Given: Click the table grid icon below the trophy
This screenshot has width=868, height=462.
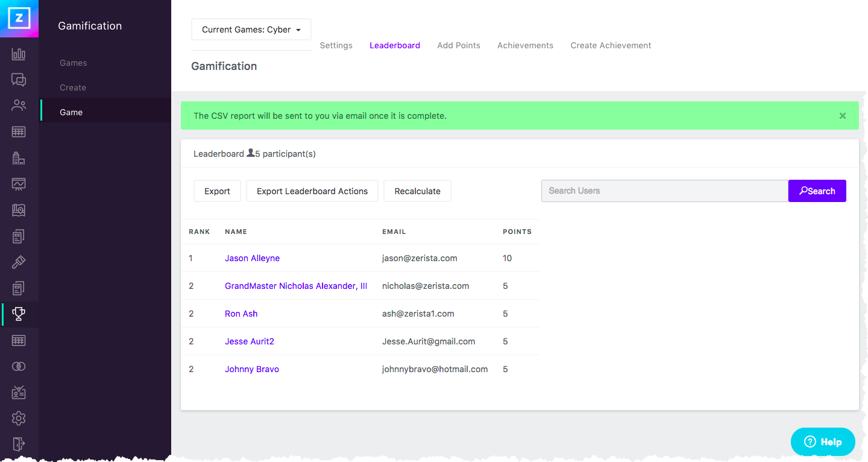Looking at the screenshot, I should pos(19,340).
